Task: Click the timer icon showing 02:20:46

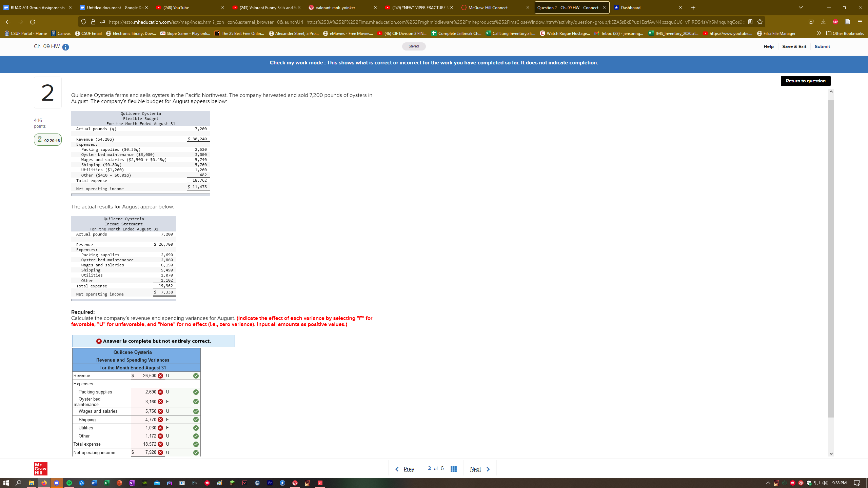Action: 40,140
